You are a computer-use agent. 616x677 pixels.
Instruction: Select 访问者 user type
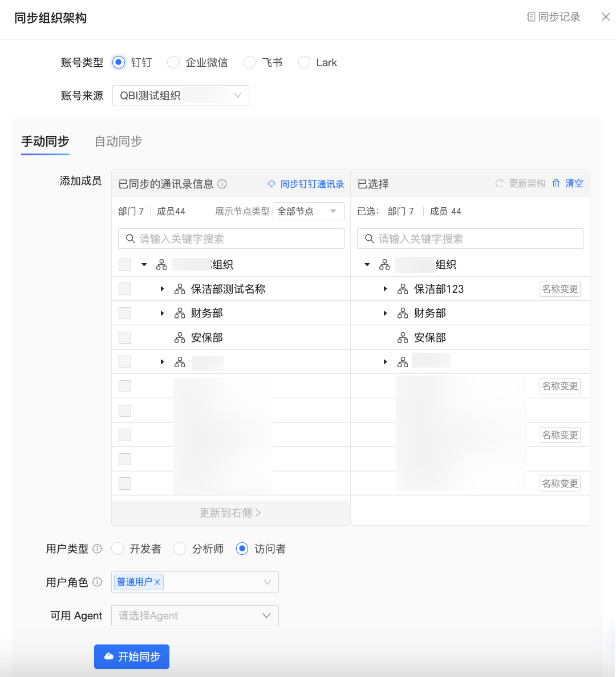click(242, 549)
